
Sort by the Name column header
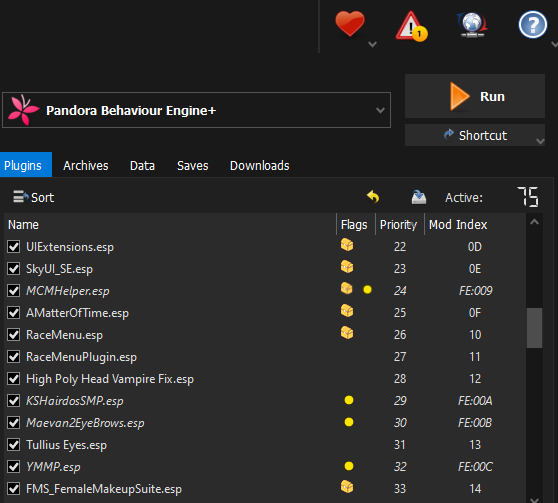(x=170, y=225)
